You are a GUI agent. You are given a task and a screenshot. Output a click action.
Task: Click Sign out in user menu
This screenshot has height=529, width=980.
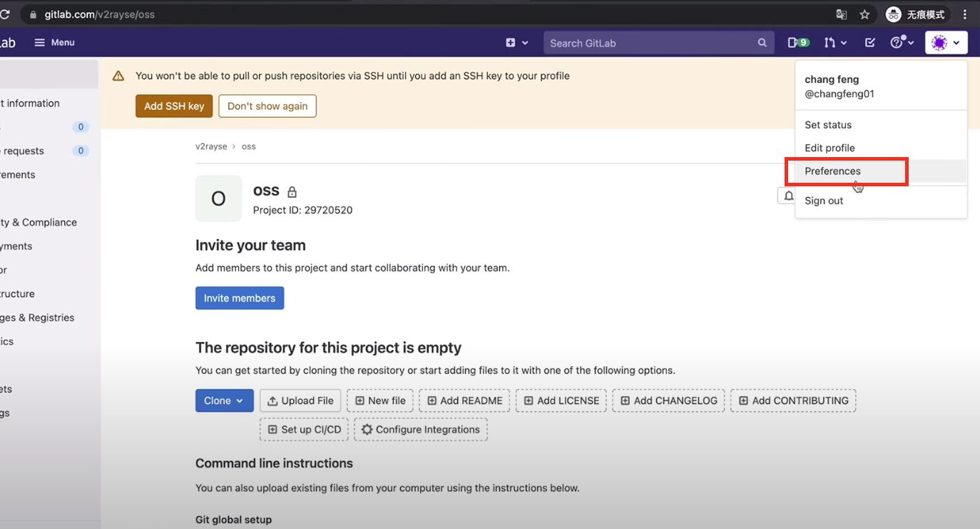824,201
